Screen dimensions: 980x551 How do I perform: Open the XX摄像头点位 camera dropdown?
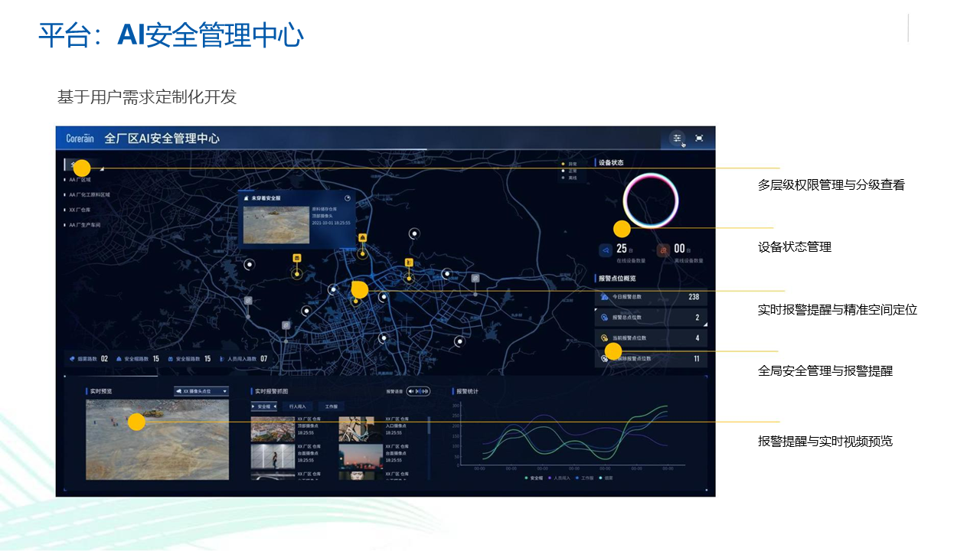point(201,391)
